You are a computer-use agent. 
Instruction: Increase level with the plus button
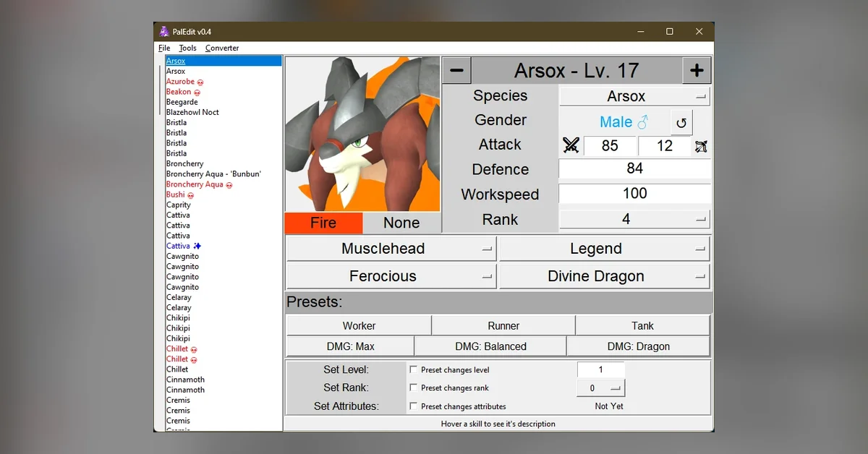click(x=697, y=70)
